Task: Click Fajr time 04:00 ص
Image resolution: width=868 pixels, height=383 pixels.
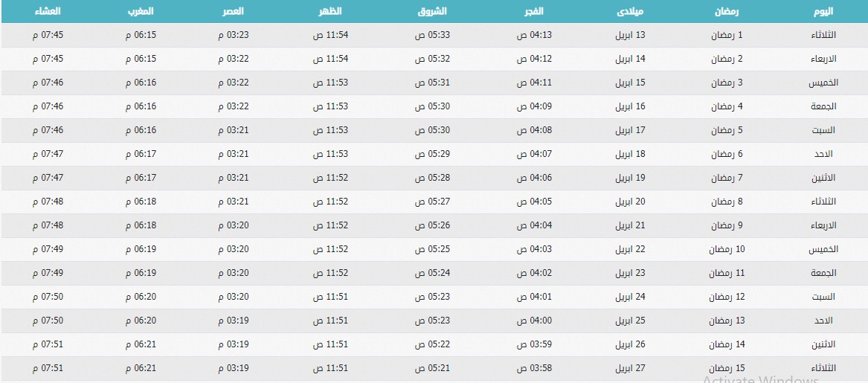Action: (534, 321)
